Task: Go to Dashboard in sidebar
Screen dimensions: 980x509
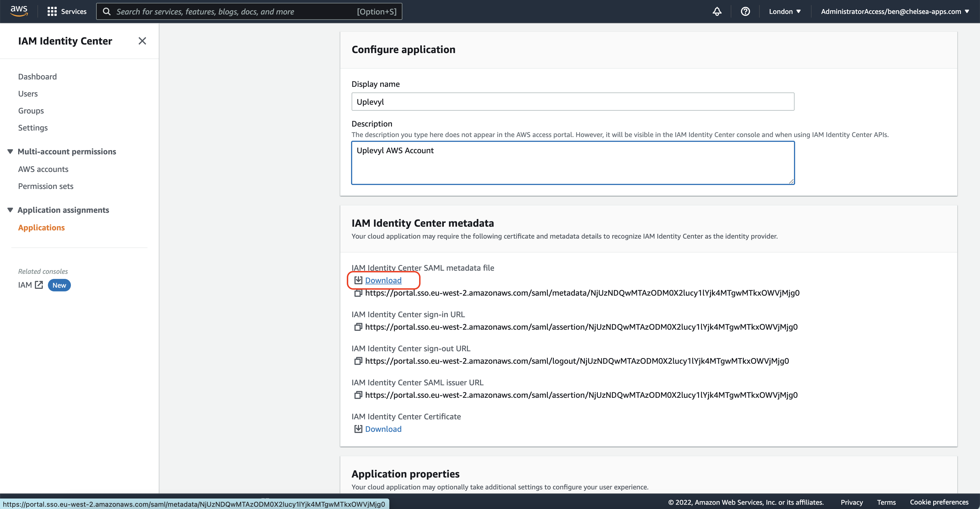Action: click(37, 77)
